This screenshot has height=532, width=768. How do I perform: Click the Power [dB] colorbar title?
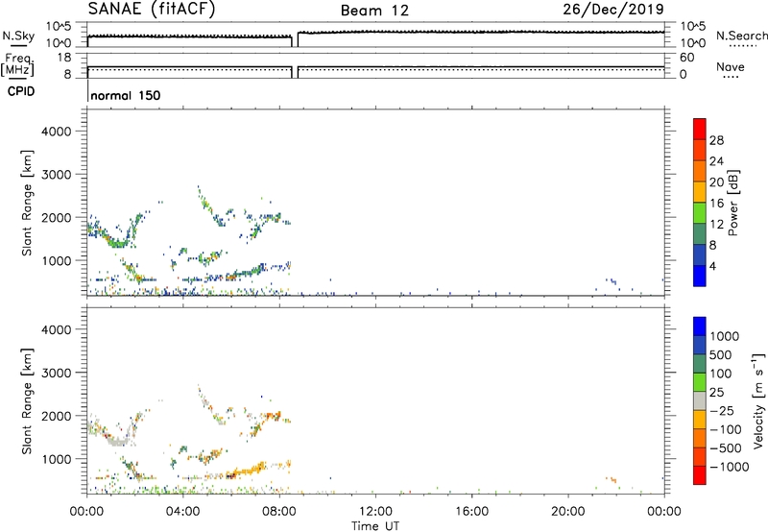pyautogui.click(x=733, y=203)
